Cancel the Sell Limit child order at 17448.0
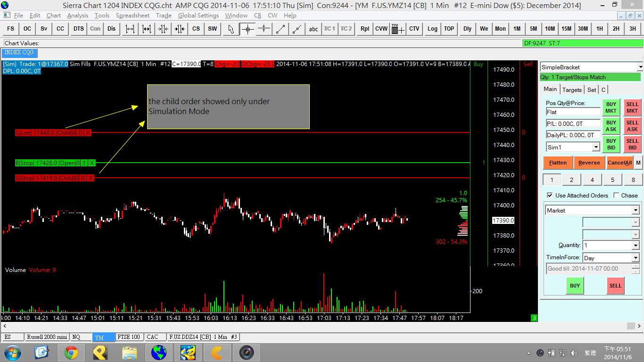 click(88, 133)
